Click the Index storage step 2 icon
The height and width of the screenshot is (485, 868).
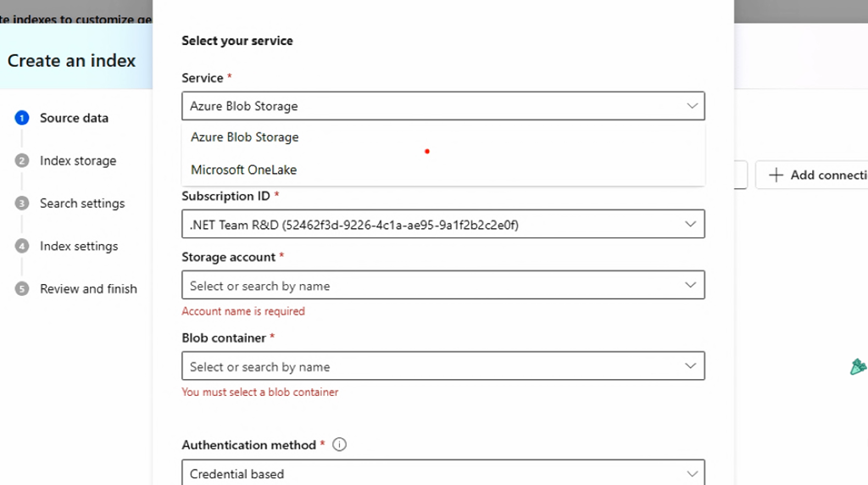(22, 160)
